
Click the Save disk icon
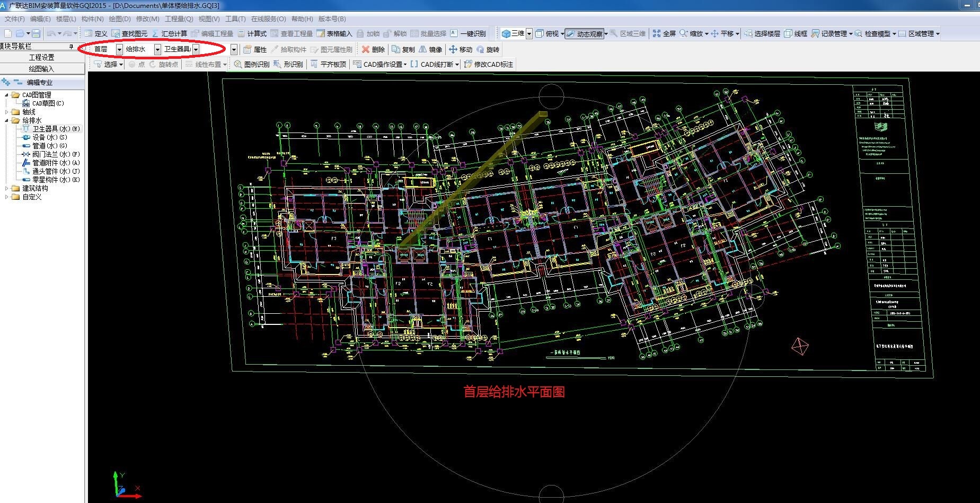[36, 33]
